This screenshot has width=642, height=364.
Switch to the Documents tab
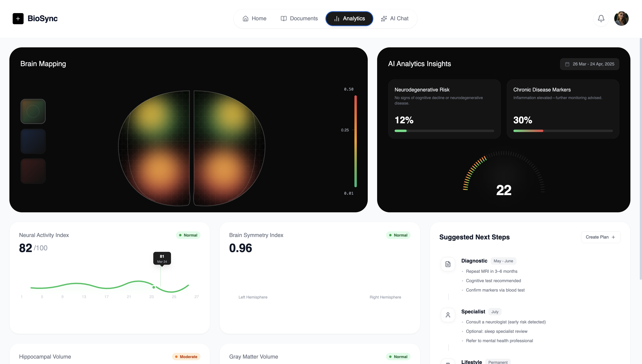(x=299, y=19)
